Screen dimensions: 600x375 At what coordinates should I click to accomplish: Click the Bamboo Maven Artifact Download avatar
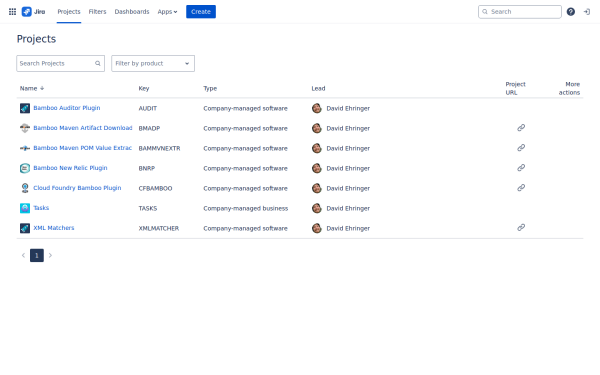[25, 128]
